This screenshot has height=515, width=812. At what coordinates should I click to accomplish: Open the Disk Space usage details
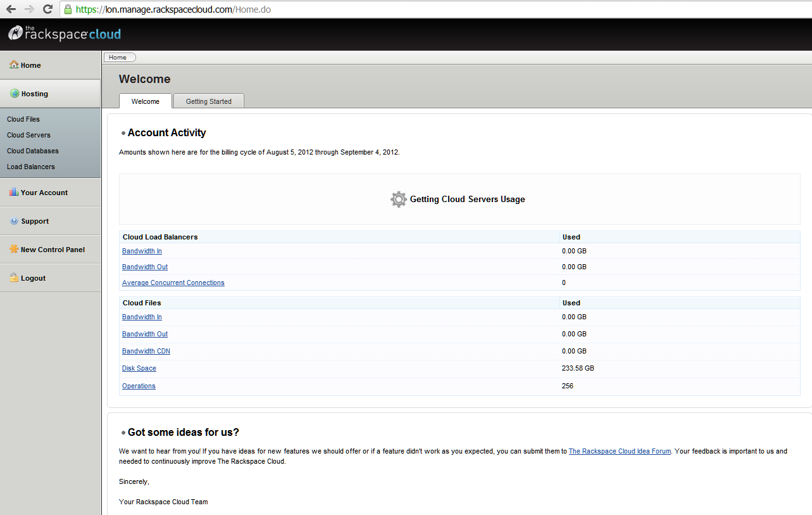(139, 367)
